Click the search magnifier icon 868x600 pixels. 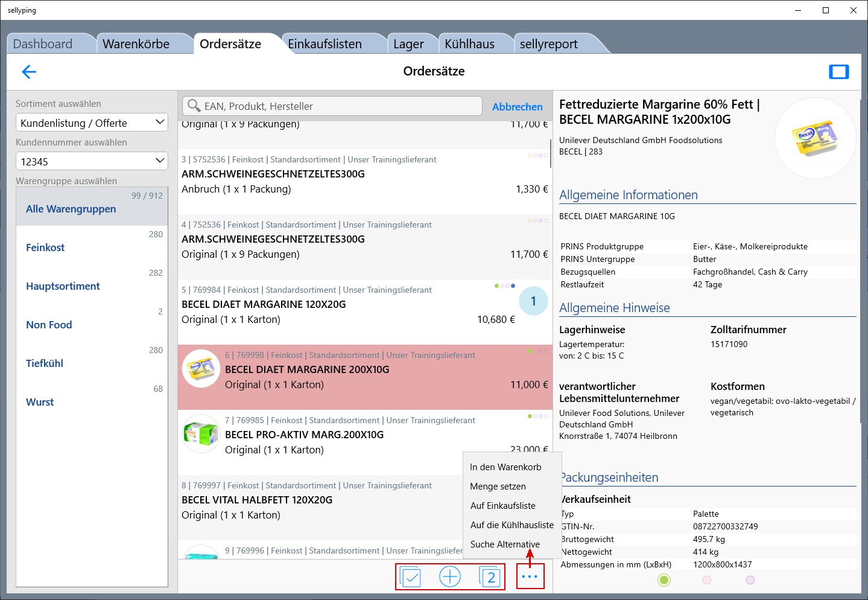[194, 106]
